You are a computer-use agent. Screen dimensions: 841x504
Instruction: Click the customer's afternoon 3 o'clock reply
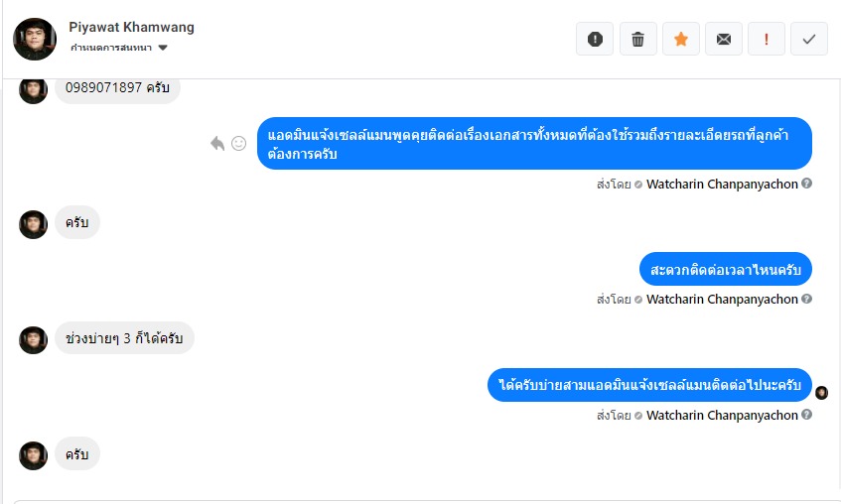point(123,338)
